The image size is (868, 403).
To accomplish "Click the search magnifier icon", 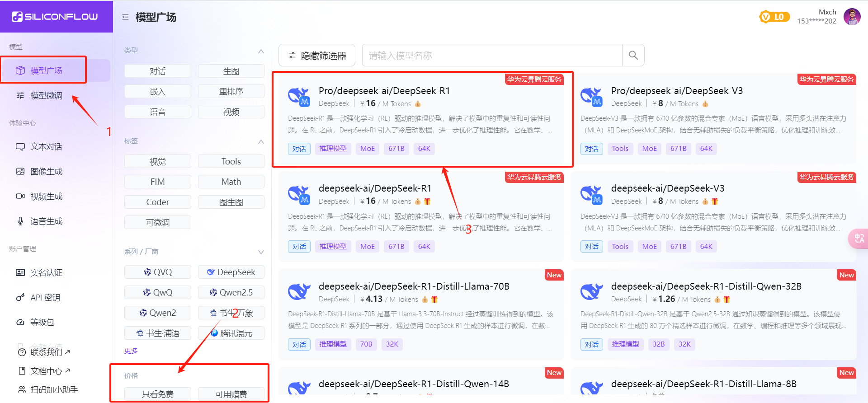I will [633, 55].
